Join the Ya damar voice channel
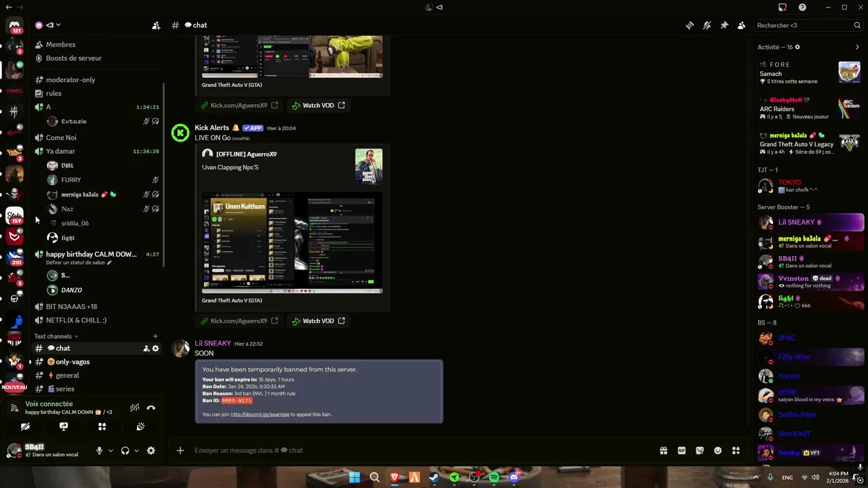The width and height of the screenshot is (868, 488). 98,151
